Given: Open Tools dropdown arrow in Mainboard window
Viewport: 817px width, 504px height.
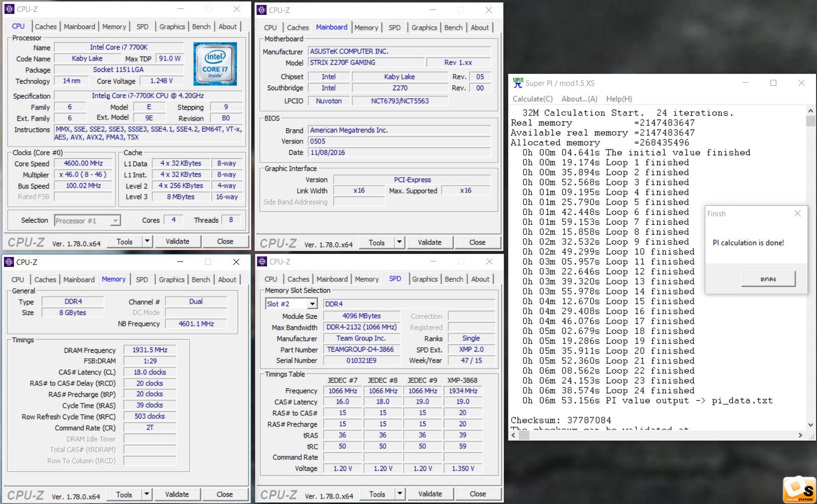Looking at the screenshot, I should (x=399, y=243).
